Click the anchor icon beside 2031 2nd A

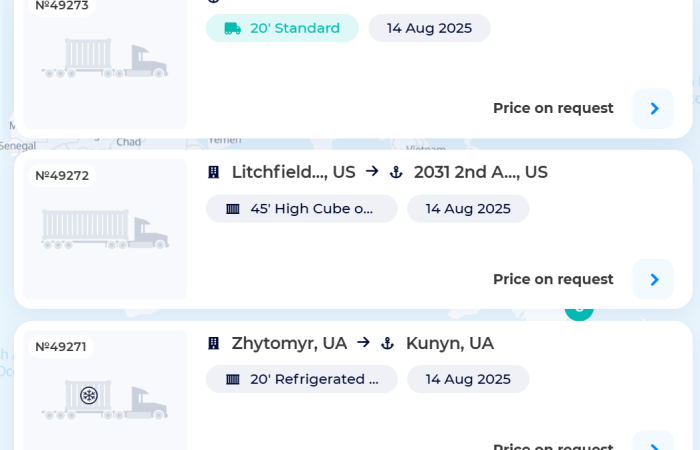click(396, 172)
